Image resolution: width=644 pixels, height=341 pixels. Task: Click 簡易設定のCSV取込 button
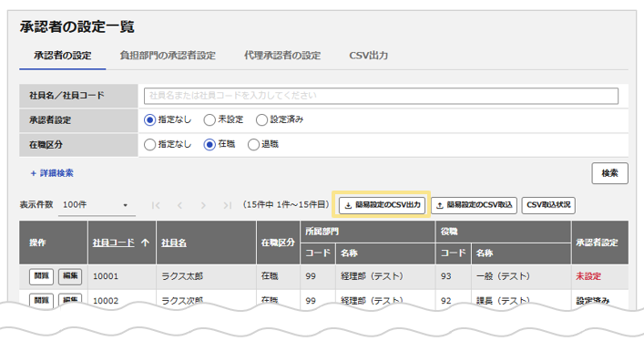(x=474, y=205)
